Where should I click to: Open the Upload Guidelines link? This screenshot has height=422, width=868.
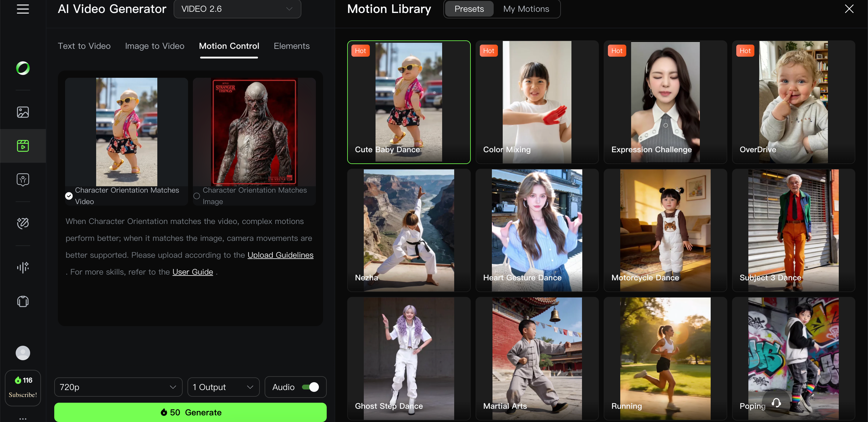pos(280,255)
